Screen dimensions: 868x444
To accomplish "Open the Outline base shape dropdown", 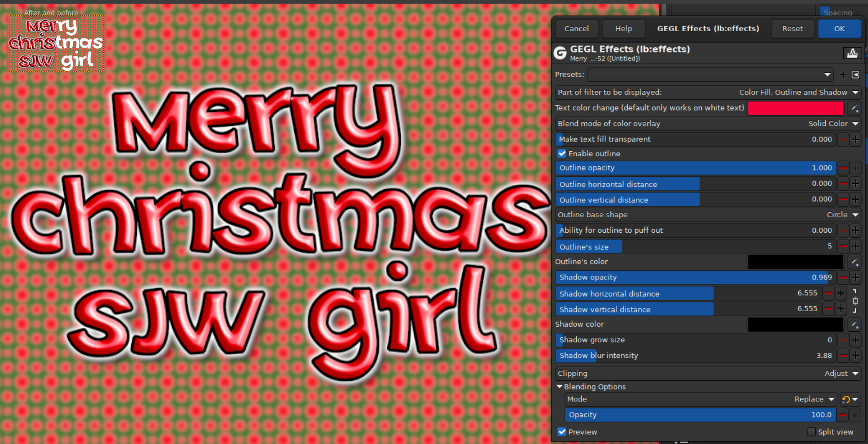I will point(708,215).
